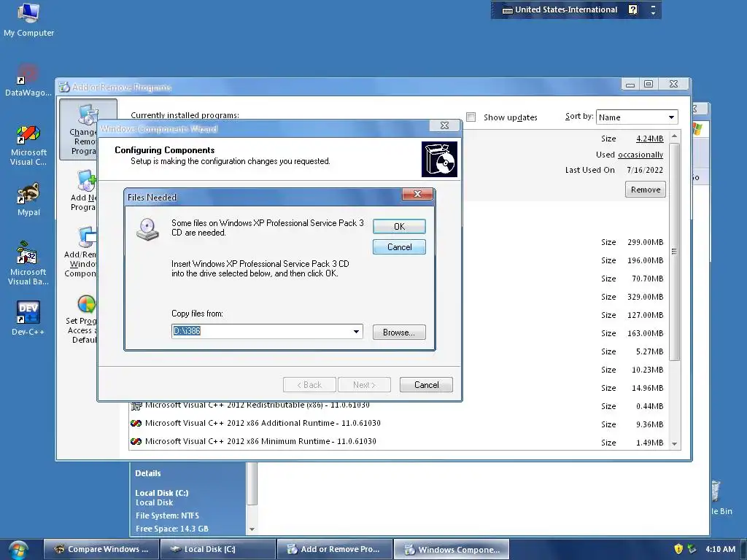Viewport: 747px width, 560px height.
Task: Click the 299.00MB size value
Action: pos(645,242)
